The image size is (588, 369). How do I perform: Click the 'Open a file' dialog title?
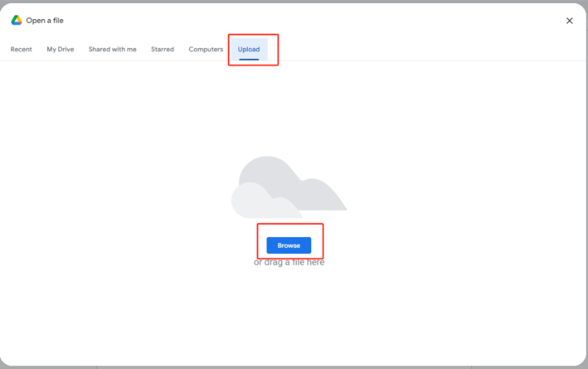pos(44,21)
